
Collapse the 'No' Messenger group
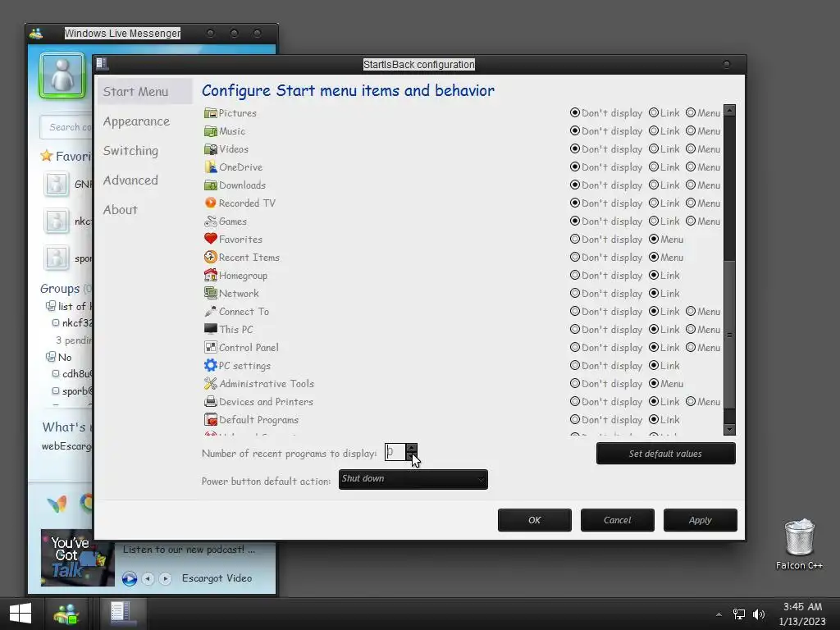(51, 357)
